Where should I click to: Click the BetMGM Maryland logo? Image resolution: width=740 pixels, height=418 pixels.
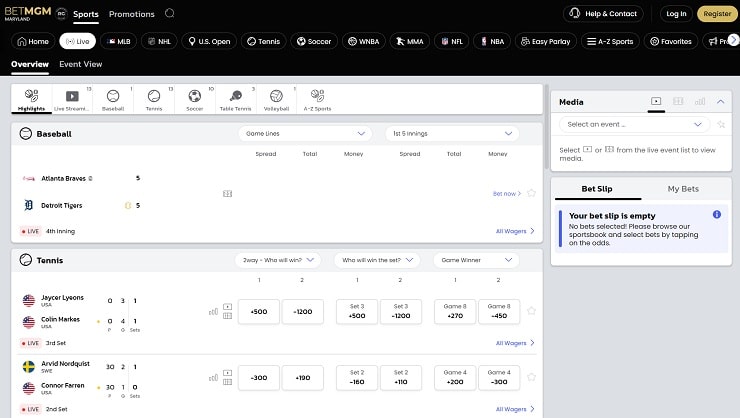click(x=28, y=13)
